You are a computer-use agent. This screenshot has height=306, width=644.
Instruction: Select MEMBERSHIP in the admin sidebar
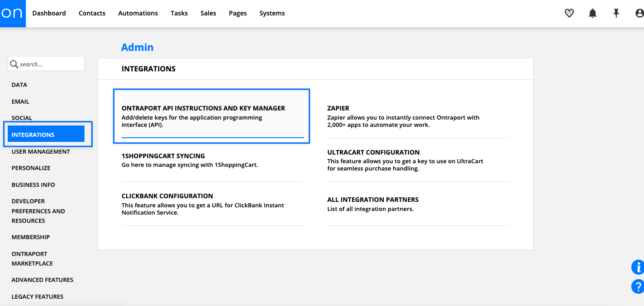click(x=30, y=237)
